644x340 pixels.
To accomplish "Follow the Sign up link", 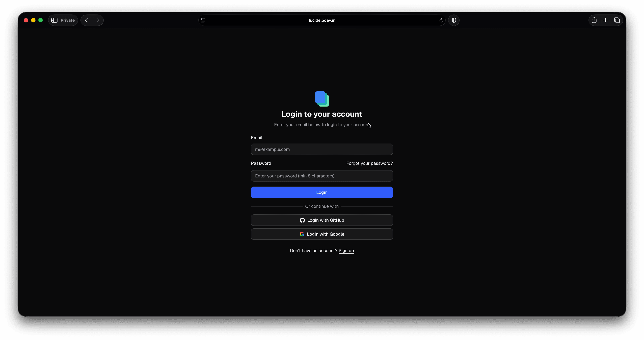I will pos(346,251).
